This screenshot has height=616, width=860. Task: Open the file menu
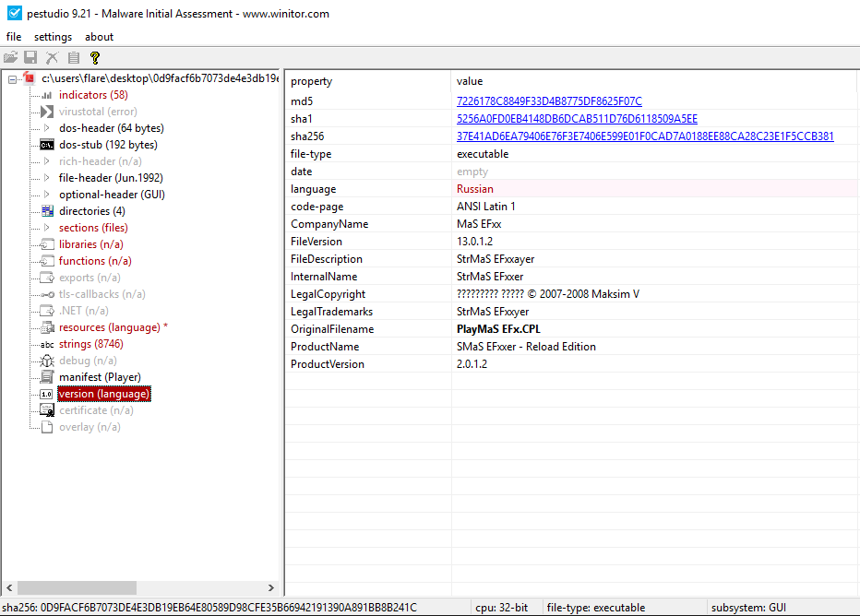click(x=14, y=37)
